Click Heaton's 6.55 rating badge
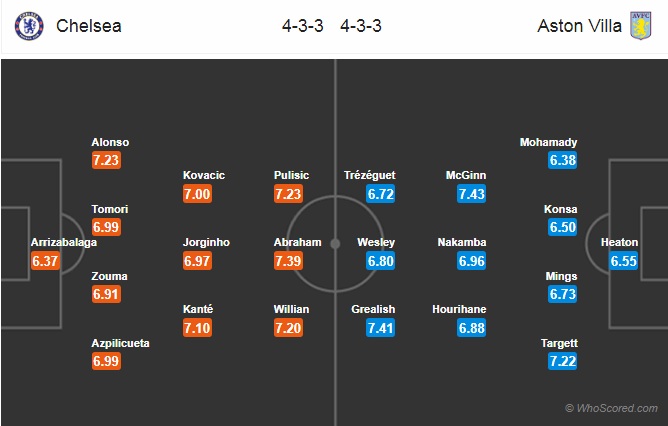The height and width of the screenshot is (426, 668). pyautogui.click(x=624, y=261)
